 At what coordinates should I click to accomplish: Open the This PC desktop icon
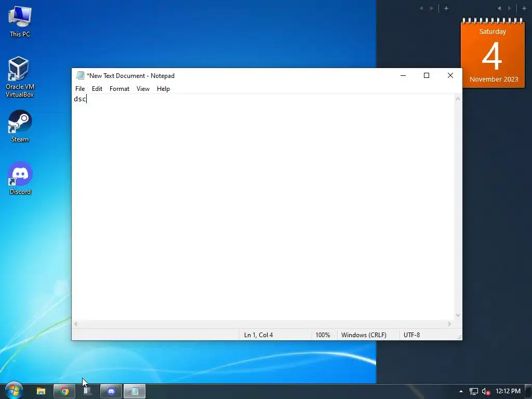point(20,21)
